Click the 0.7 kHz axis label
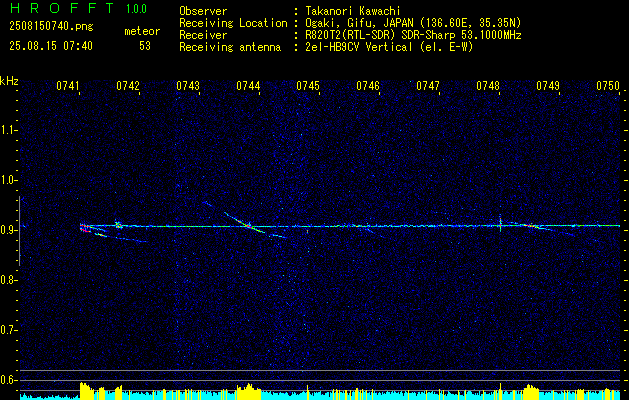This screenshot has height=400, width=629. tap(8, 330)
